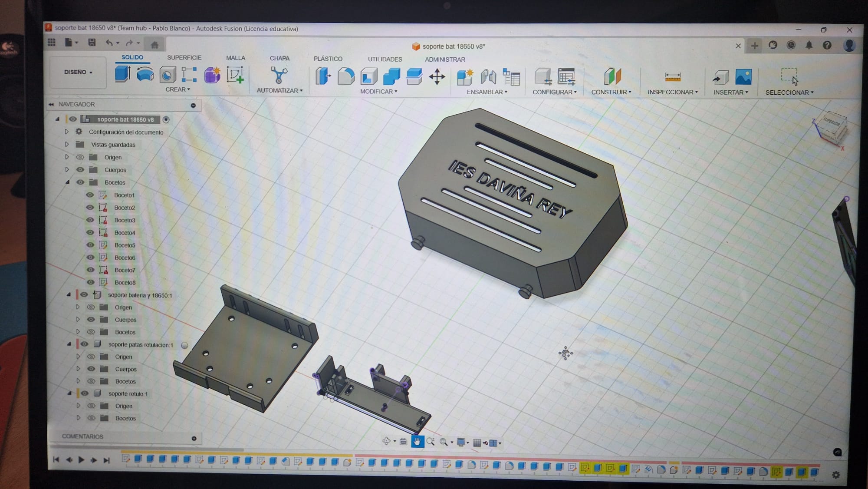Image resolution: width=868 pixels, height=489 pixels.
Task: Select the Fillet tool in Modify
Action: 346,76
